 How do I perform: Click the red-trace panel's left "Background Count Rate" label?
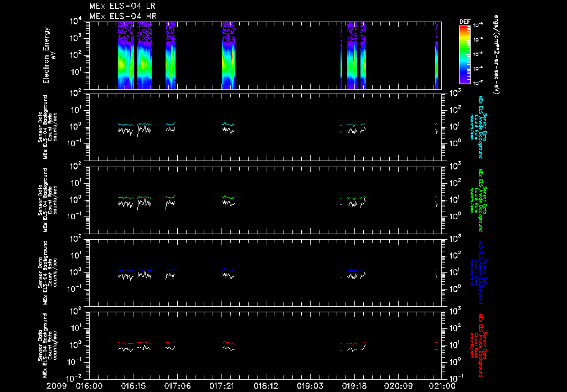(48, 345)
